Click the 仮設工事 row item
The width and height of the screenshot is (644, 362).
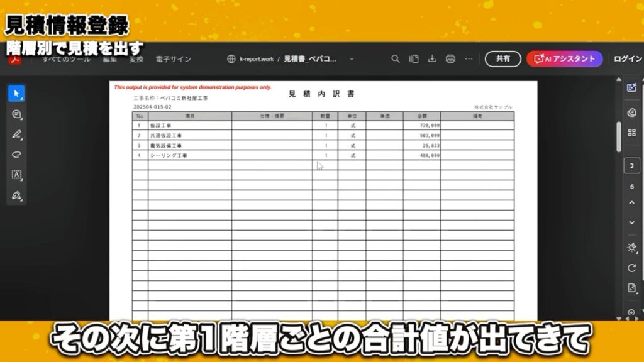(160, 126)
